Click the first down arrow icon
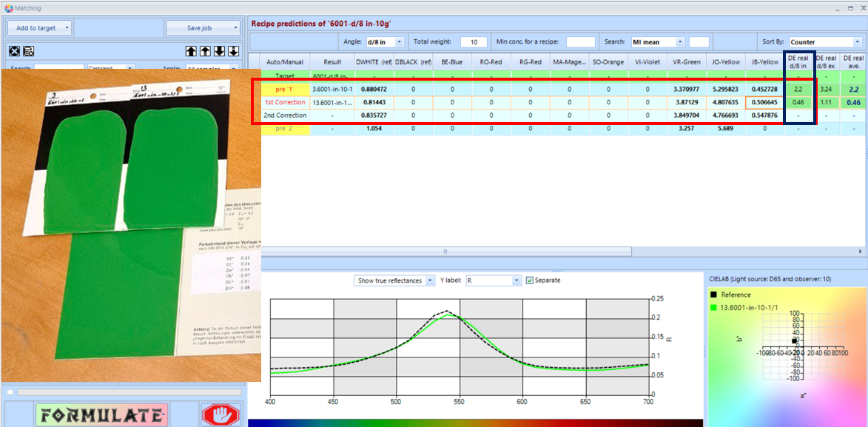 (219, 51)
